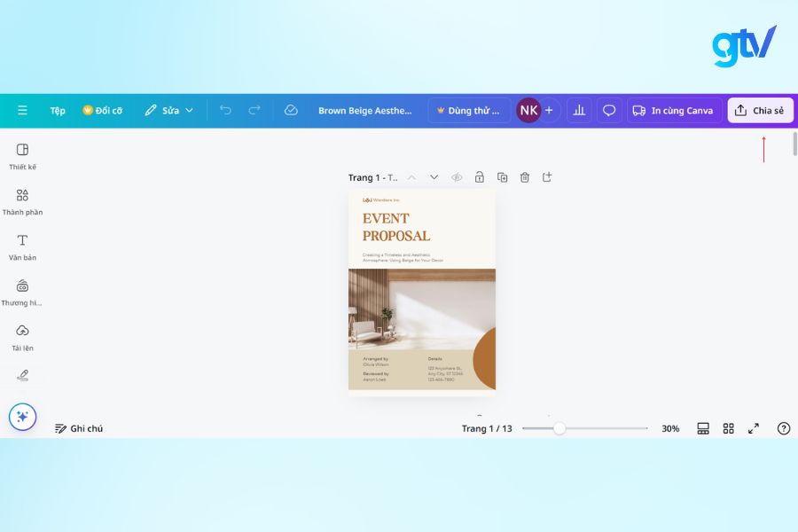Open the Đổi cỡ resize menu
The width and height of the screenshot is (798, 532).
[x=103, y=111]
